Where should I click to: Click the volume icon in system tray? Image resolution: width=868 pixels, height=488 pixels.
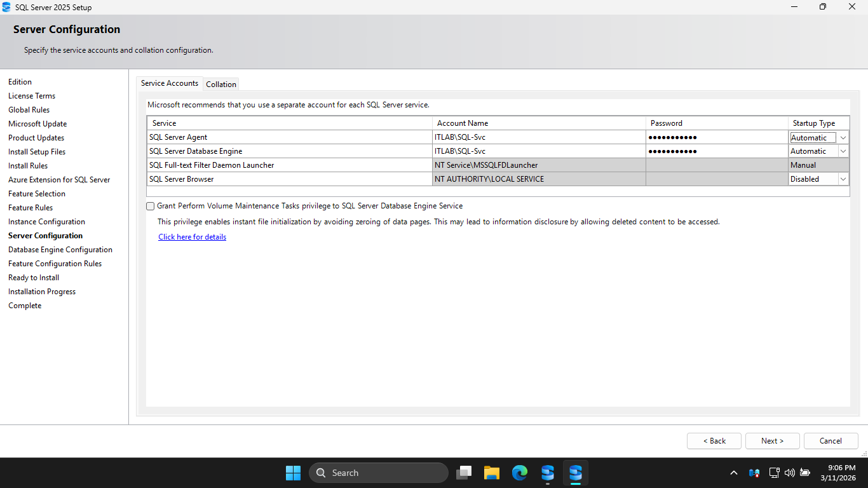790,473
